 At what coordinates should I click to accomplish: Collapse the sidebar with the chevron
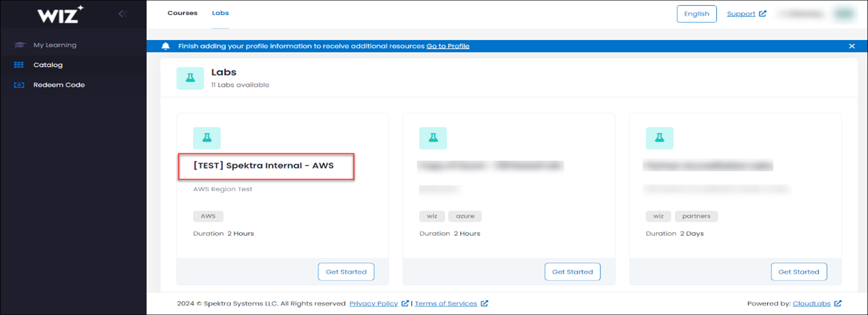[x=121, y=14]
